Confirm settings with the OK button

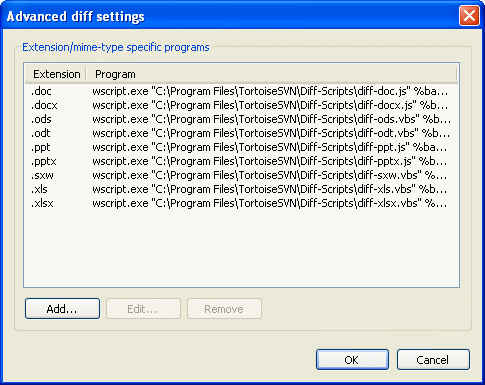[x=352, y=360]
